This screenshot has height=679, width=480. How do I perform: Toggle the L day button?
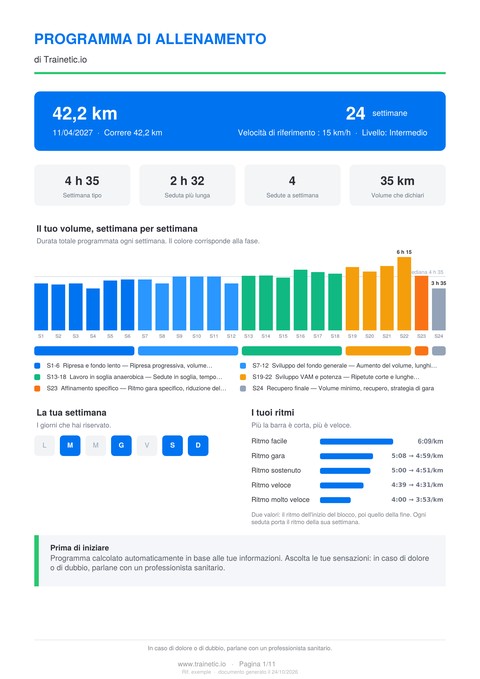[x=44, y=446]
